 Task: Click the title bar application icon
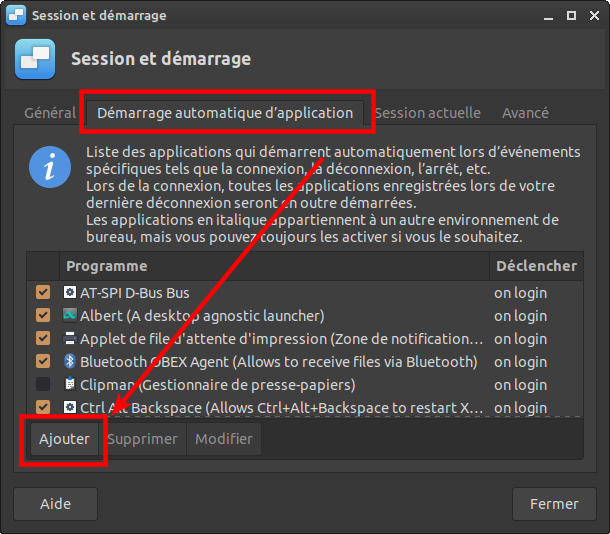[16, 16]
